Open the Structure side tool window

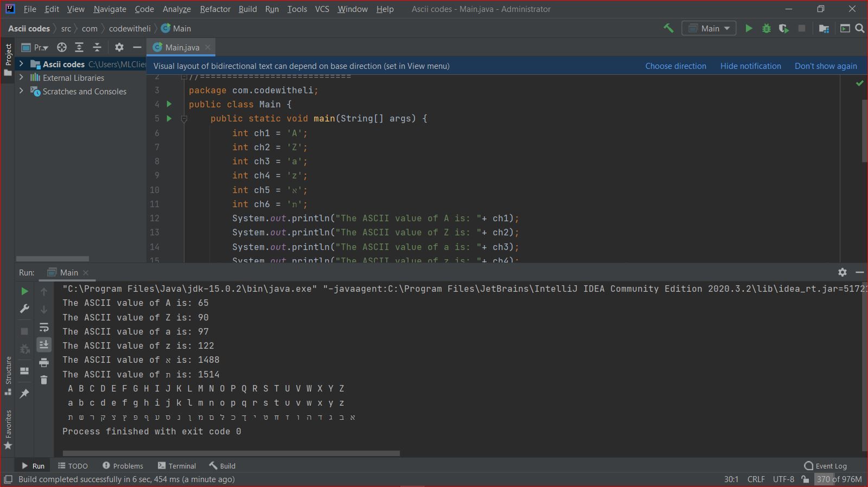(x=8, y=376)
